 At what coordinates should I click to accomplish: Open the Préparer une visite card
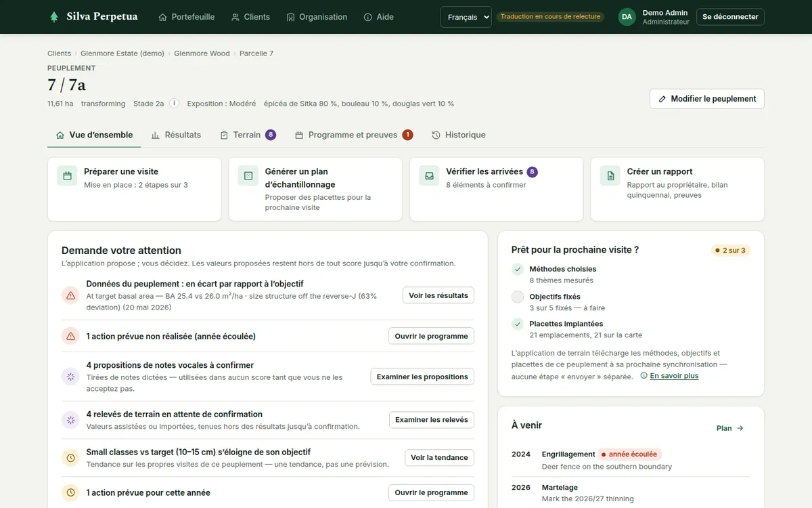tap(134, 189)
